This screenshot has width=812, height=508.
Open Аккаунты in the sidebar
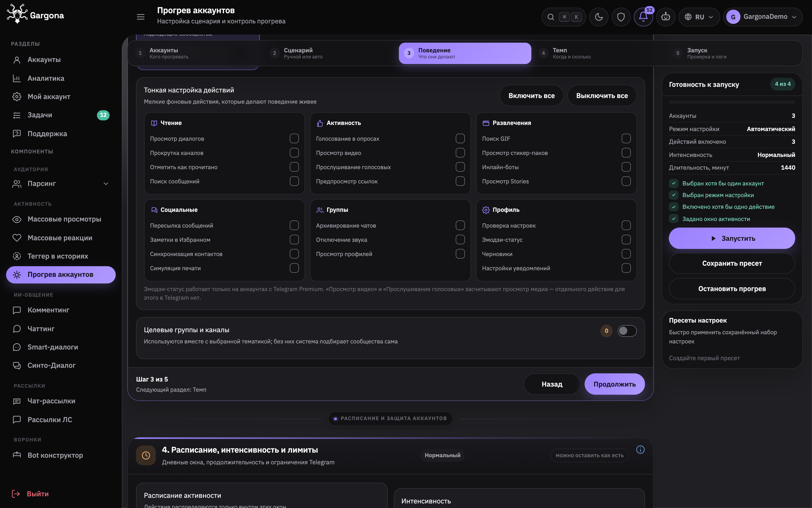click(61, 60)
